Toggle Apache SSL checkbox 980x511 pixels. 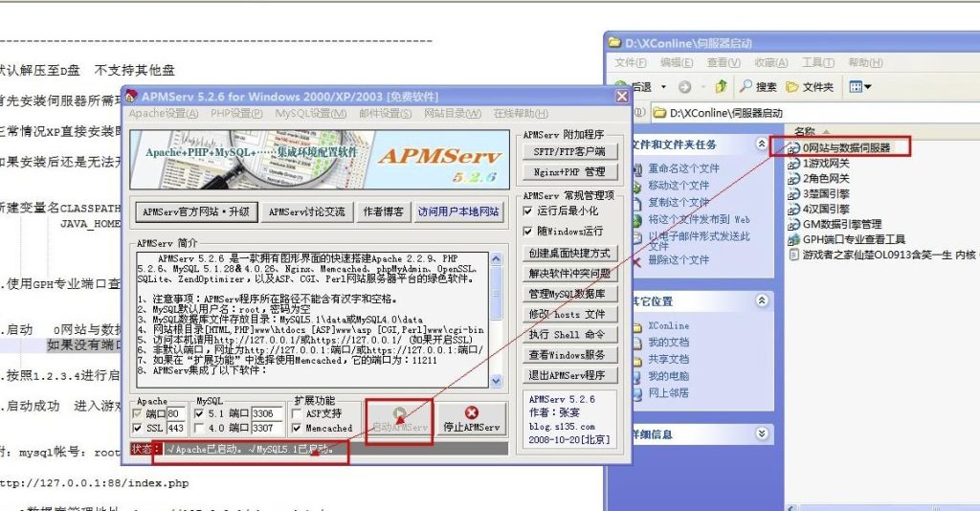(137, 428)
